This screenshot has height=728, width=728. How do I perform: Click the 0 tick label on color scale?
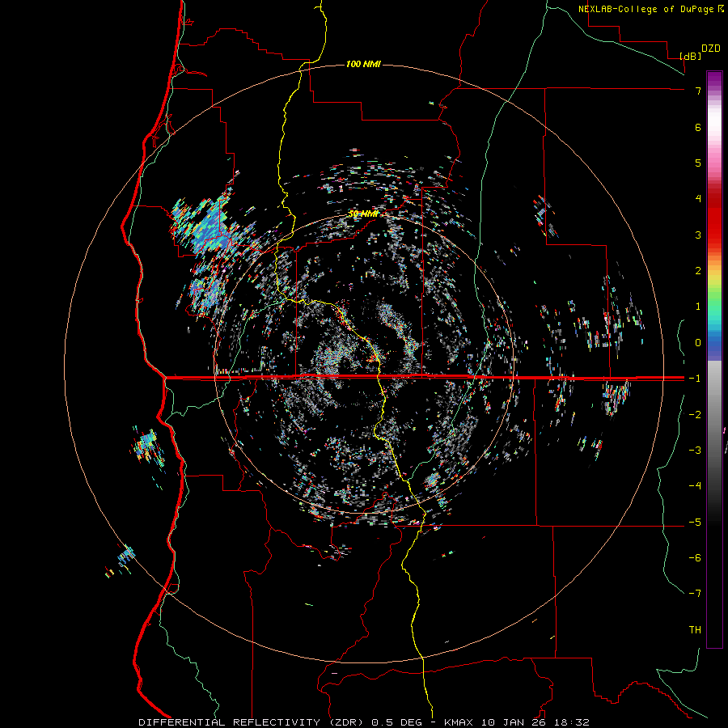tap(698, 342)
